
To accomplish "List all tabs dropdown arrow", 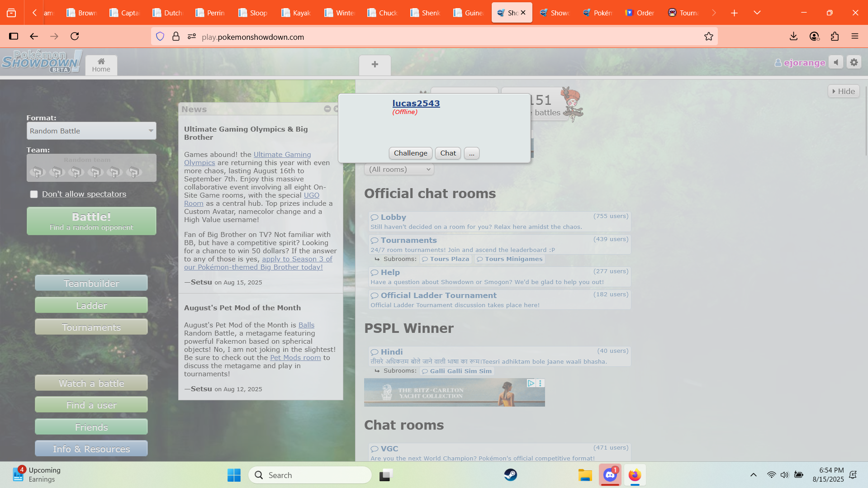I will pyautogui.click(x=757, y=13).
